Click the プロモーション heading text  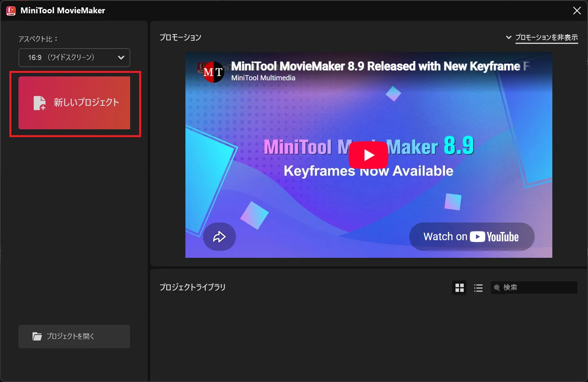tap(180, 38)
